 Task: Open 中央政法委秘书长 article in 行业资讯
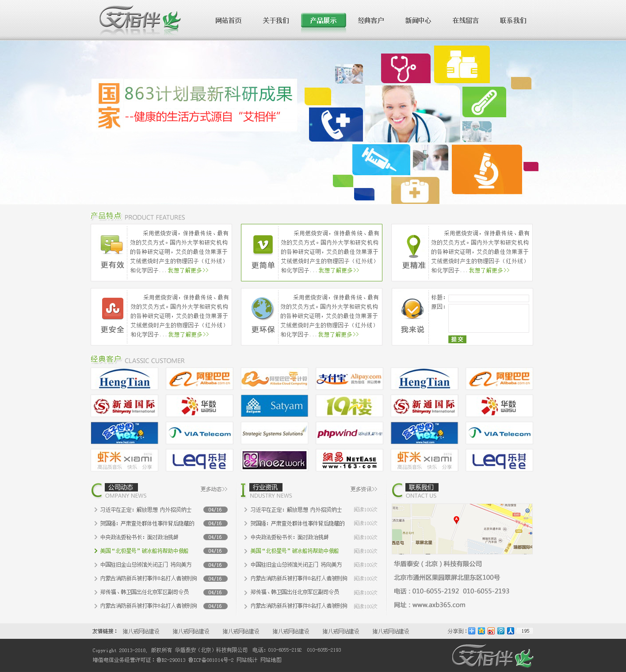pos(290,537)
